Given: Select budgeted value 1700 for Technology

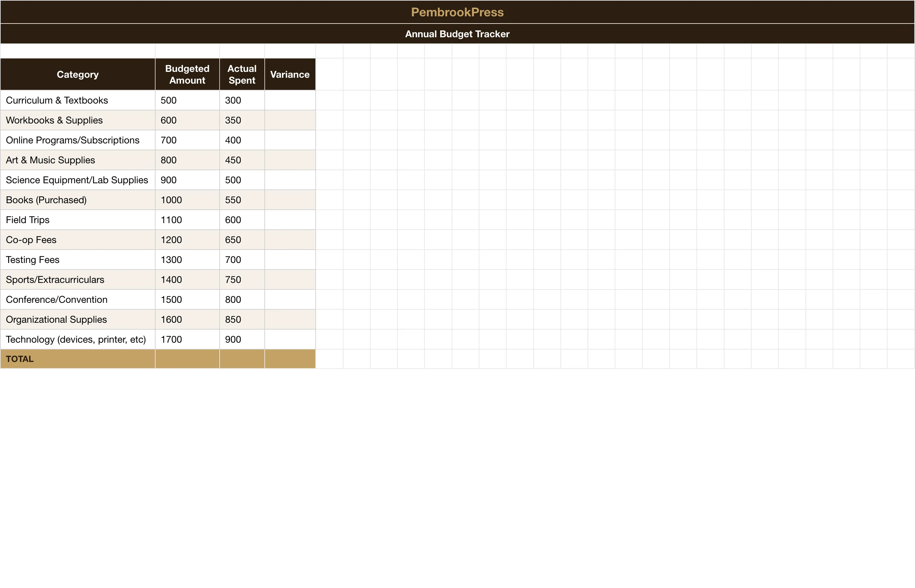Looking at the screenshot, I should coord(187,339).
